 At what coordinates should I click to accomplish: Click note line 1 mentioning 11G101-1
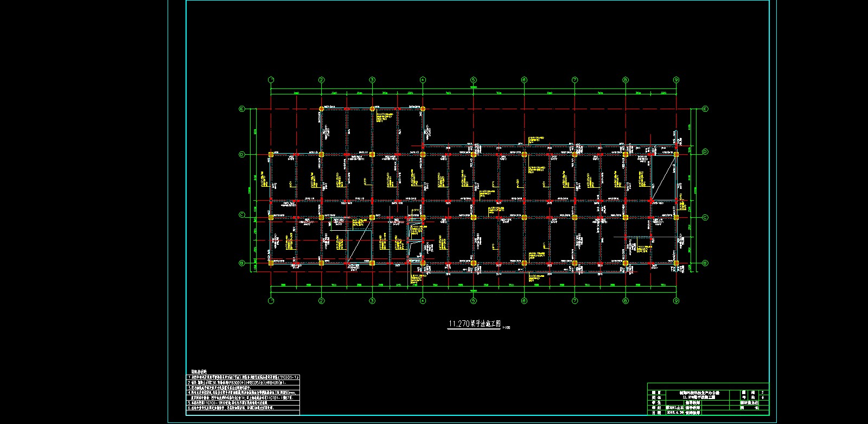pos(243,377)
